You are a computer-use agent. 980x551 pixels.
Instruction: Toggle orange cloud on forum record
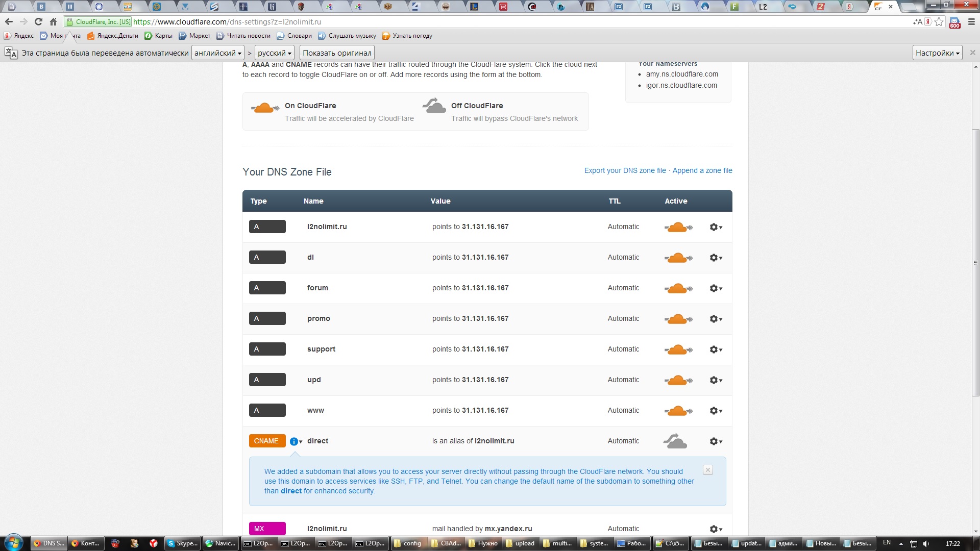point(678,288)
